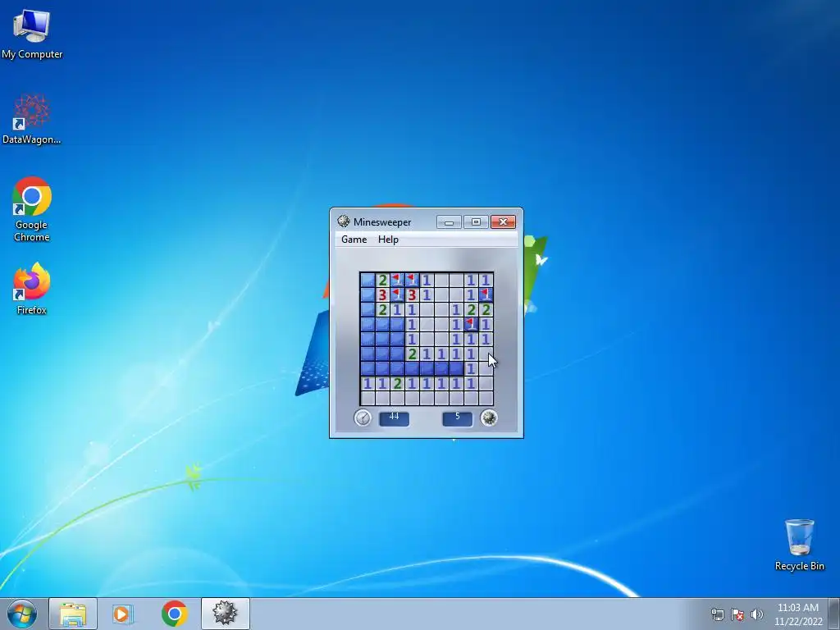Click the flag directly below a green 2
Image resolution: width=840 pixels, height=630 pixels.
pos(471,324)
